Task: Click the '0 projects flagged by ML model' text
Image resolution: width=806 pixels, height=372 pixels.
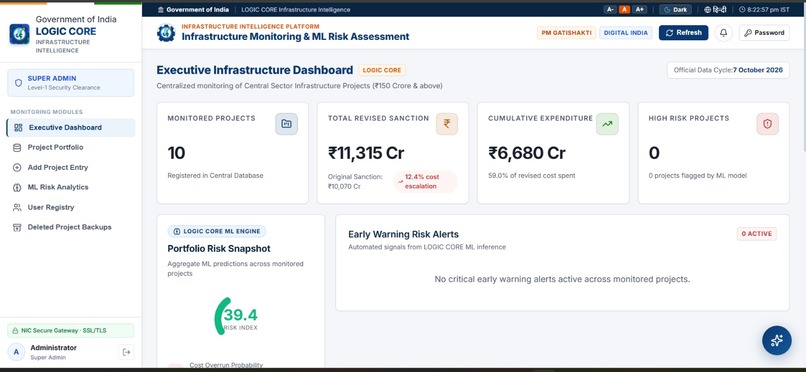Action: 698,176
